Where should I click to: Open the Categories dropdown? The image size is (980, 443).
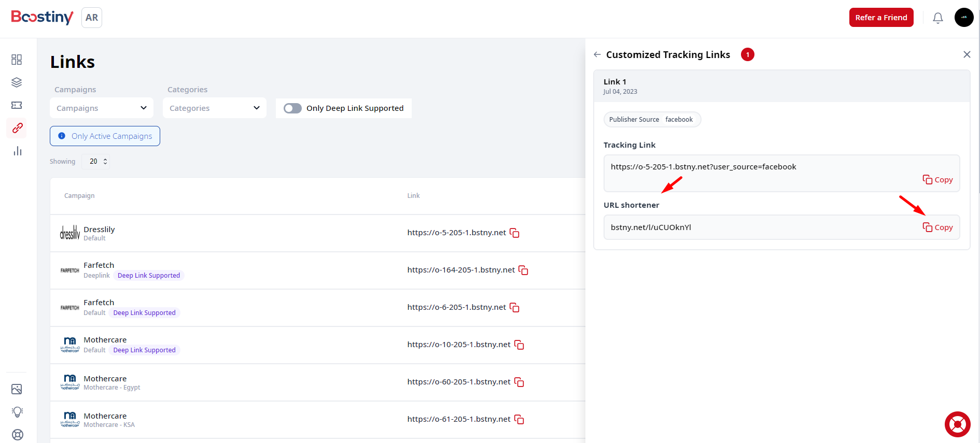(x=215, y=108)
